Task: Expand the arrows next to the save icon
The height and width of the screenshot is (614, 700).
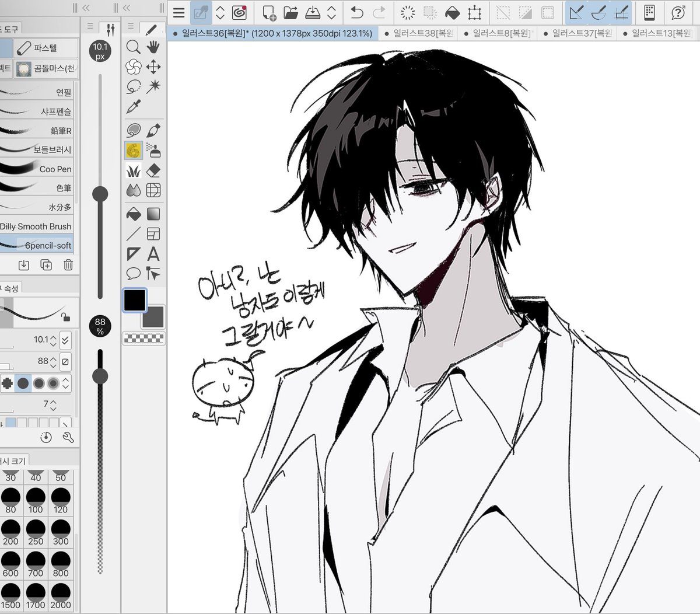Action: (x=331, y=12)
